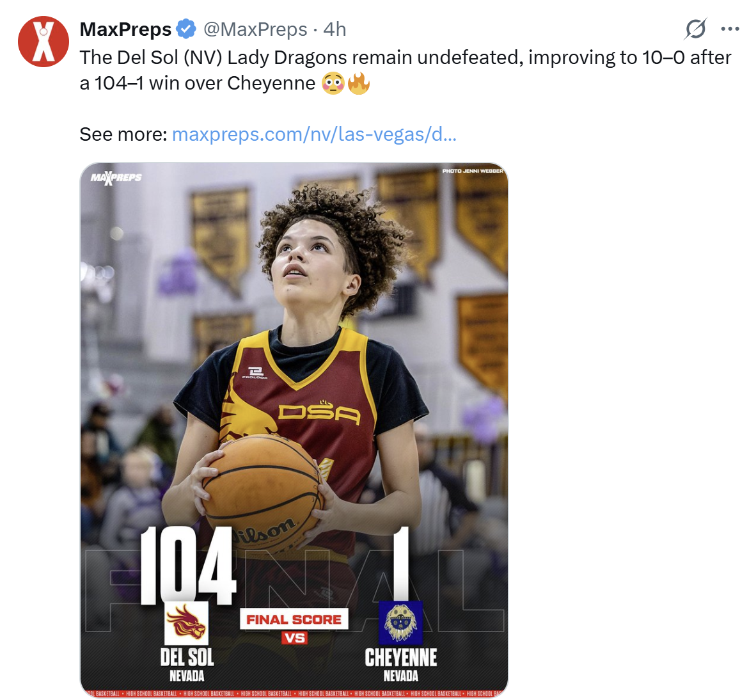This screenshot has height=700, width=756.
Task: Click the Photo Jenni Webber credit
Action: pyautogui.click(x=473, y=171)
